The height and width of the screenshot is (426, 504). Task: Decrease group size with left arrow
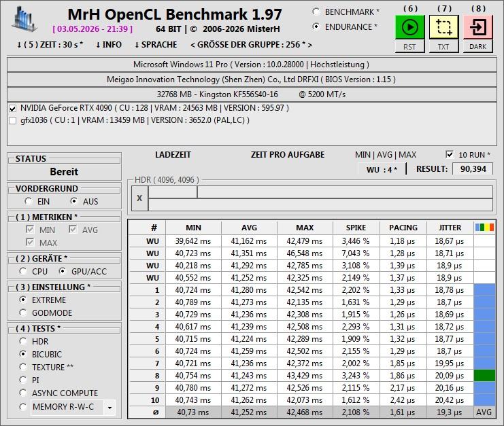click(192, 45)
